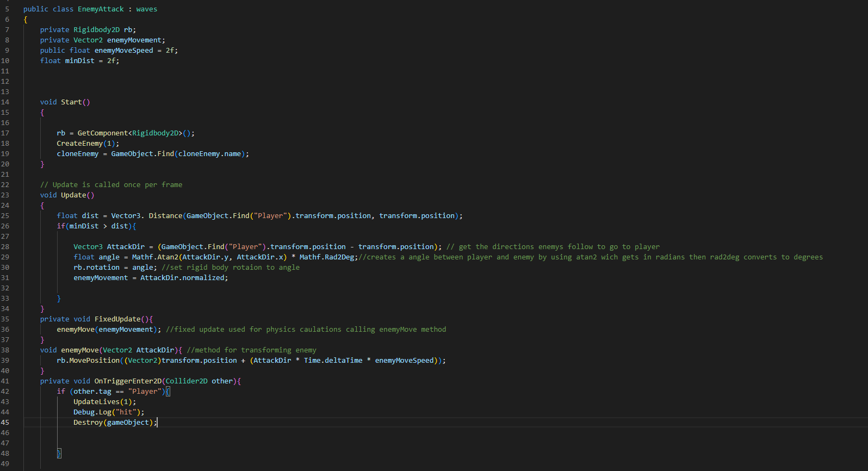Click the enemyMoveSpeed field on line 9
This screenshot has width=868, height=471.
pos(124,51)
